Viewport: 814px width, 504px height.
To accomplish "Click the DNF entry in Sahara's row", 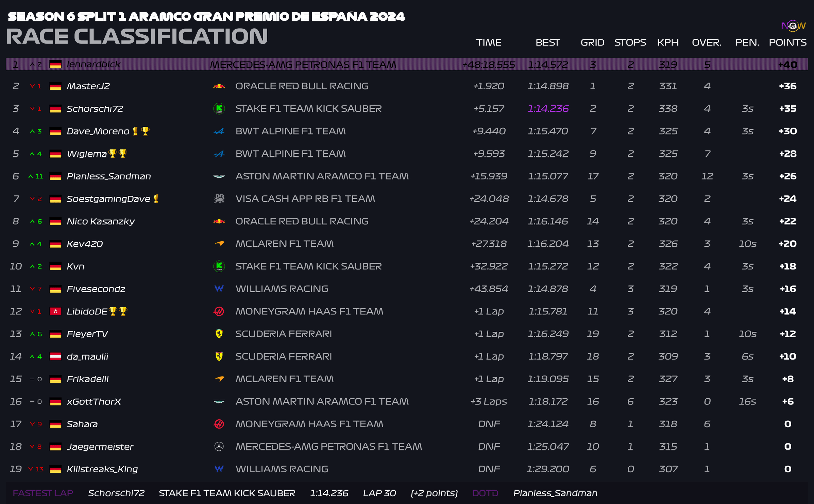I will (489, 424).
